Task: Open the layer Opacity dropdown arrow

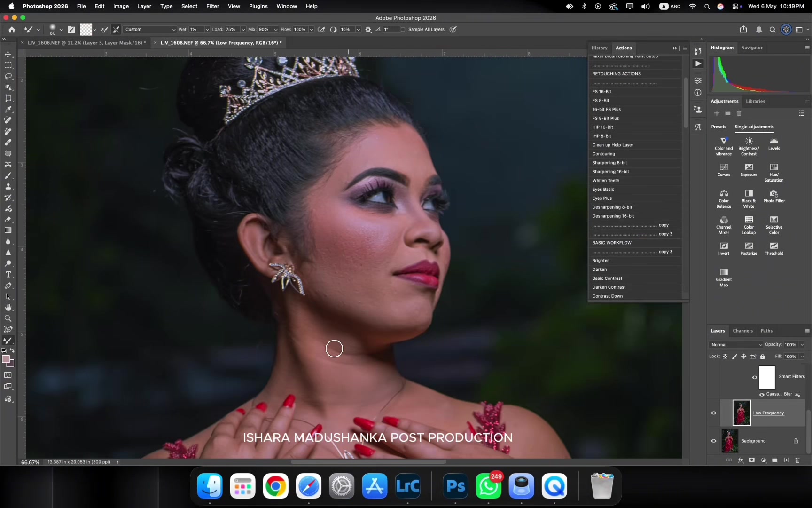Action: [x=802, y=345]
